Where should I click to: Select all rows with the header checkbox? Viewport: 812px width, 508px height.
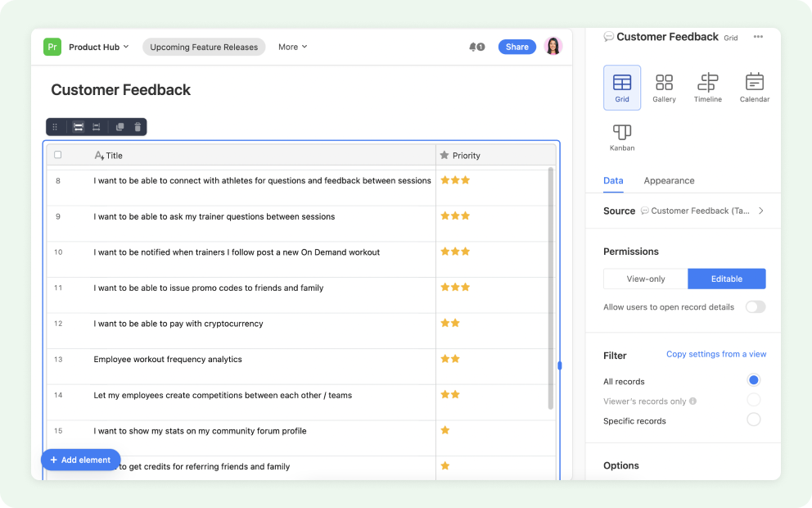click(x=56, y=154)
